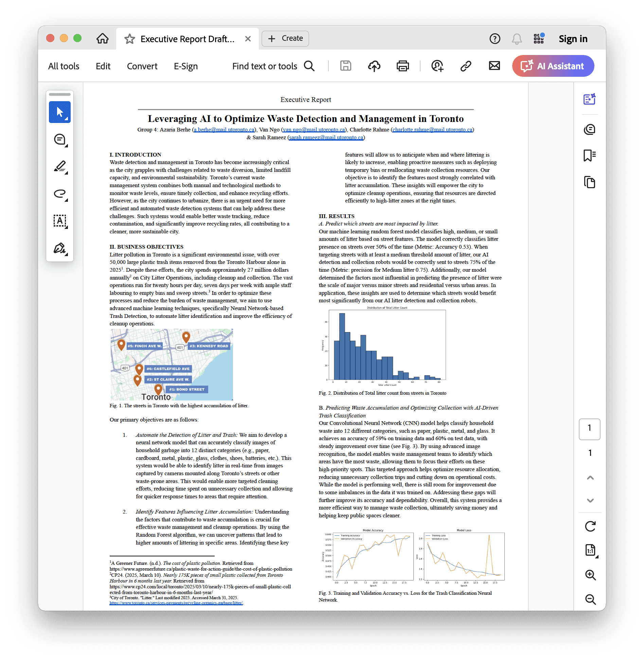Screen dimensions: 644x661
Task: Go to previous page up chevron
Action: pos(590,478)
